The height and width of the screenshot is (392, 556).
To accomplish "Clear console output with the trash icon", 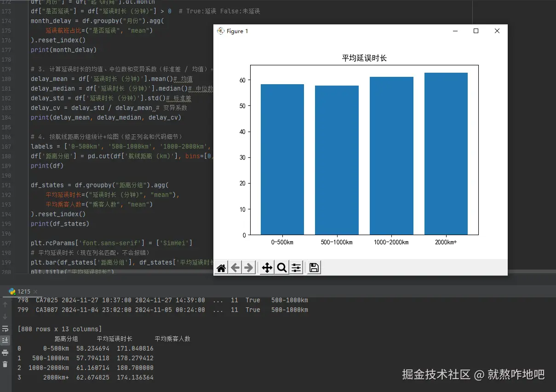I will point(5,364).
